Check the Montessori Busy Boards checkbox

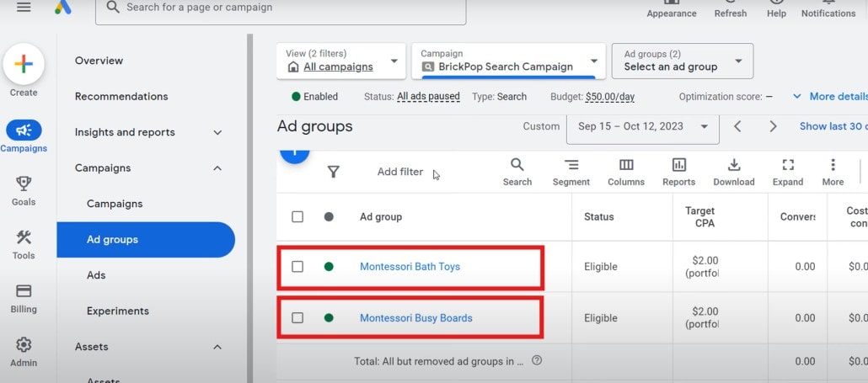pos(297,318)
